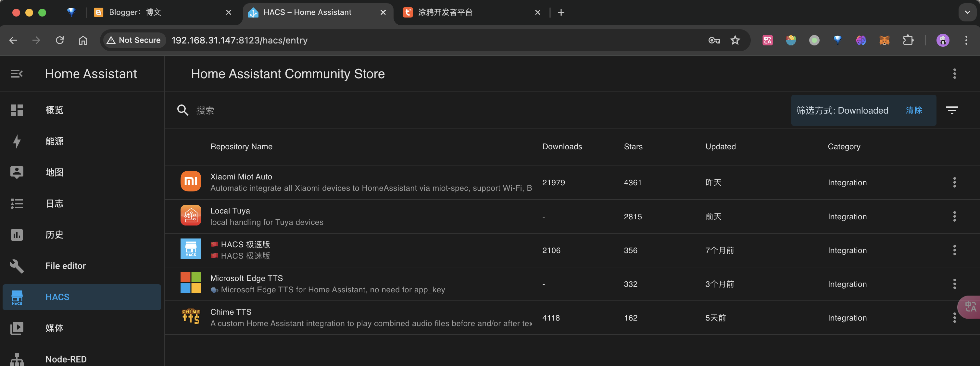980x366 pixels.
Task: Open the Node-RED sidebar icon
Action: pyautogui.click(x=17, y=359)
